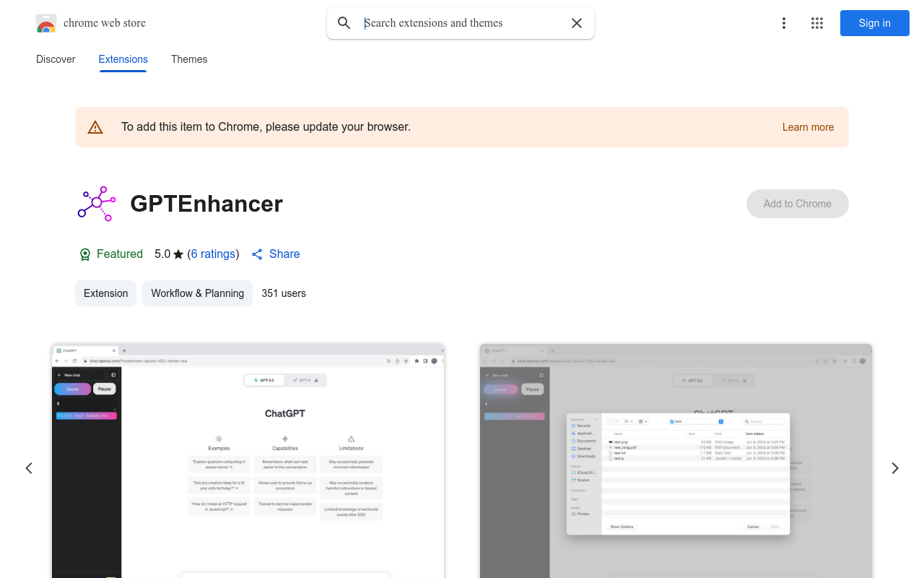The image size is (924, 578).
Task: Clear the search field with X icon
Action: 577,23
